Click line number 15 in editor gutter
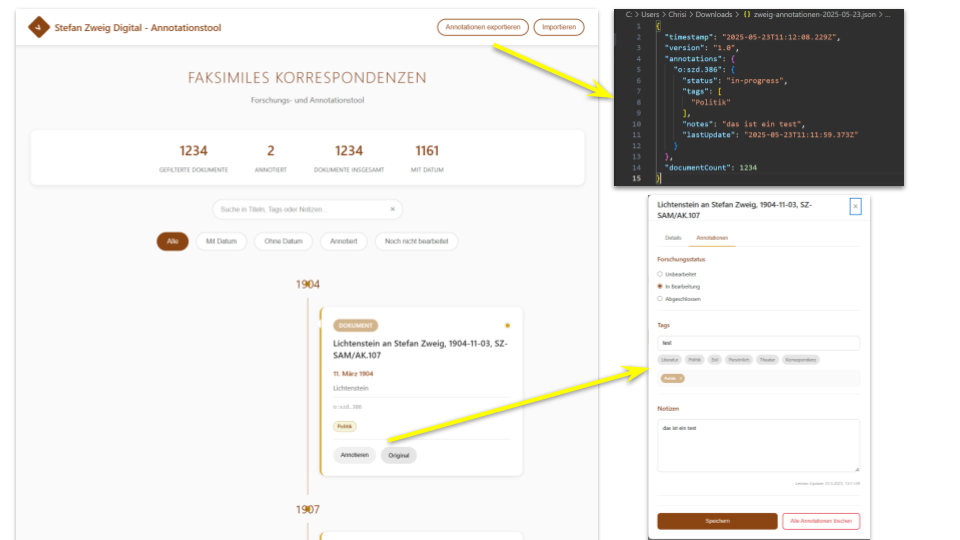Image resolution: width=960 pixels, height=540 pixels. [637, 178]
